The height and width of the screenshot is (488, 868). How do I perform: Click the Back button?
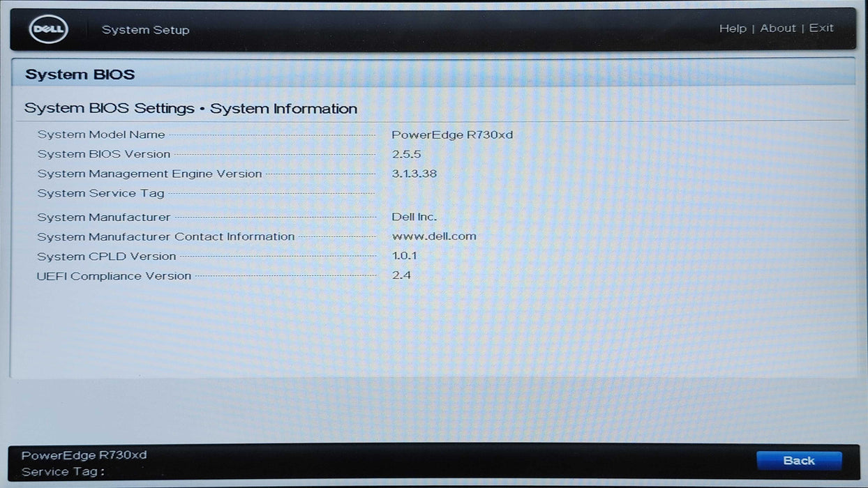point(799,461)
